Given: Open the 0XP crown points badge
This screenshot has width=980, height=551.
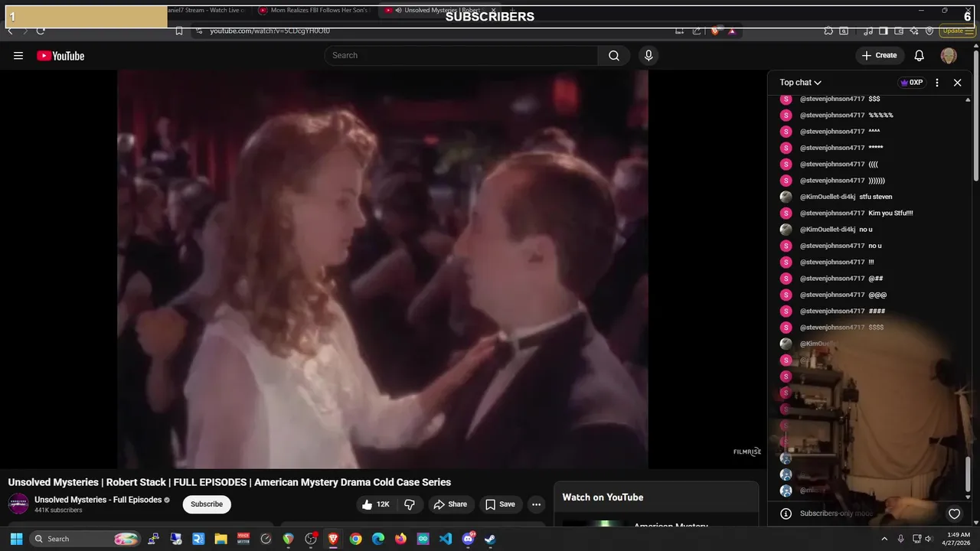Looking at the screenshot, I should [911, 83].
